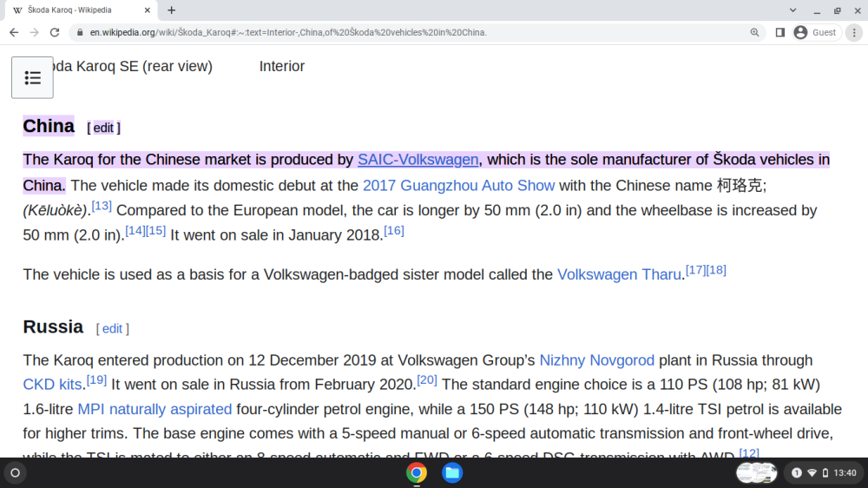Jump to citation 13
The height and width of the screenshot is (488, 868).
102,206
